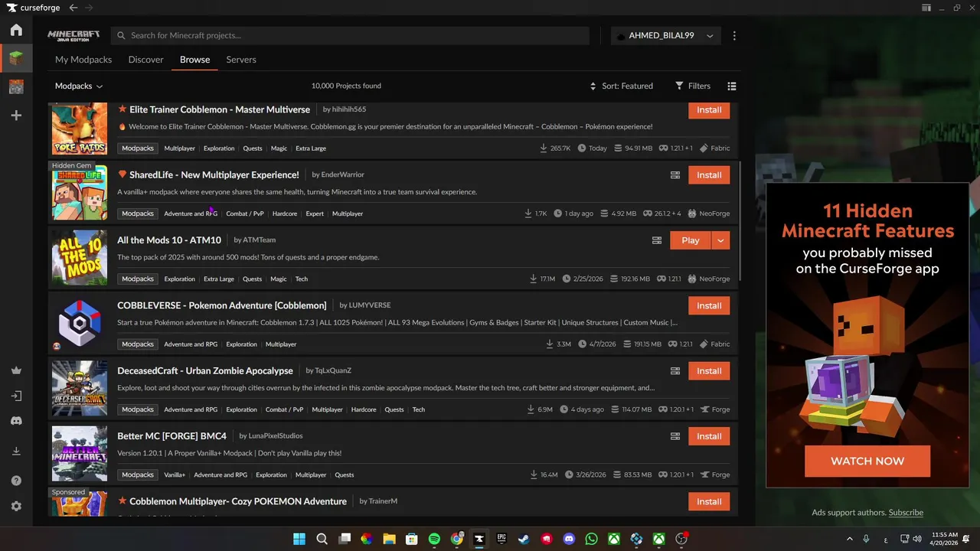This screenshot has height=551, width=980.
Task: Expand the Modpacks category dropdown
Action: (79, 86)
